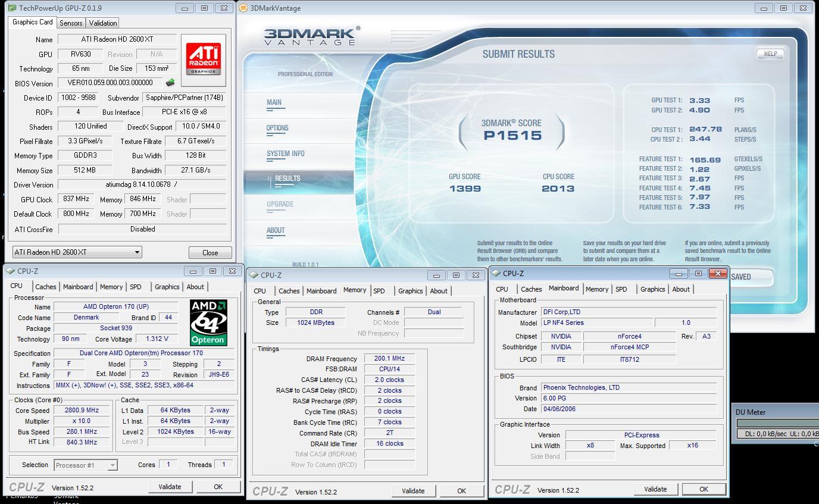Select the Graphics Card tab in GPU-Z
This screenshot has width=819, height=504.
tap(33, 22)
